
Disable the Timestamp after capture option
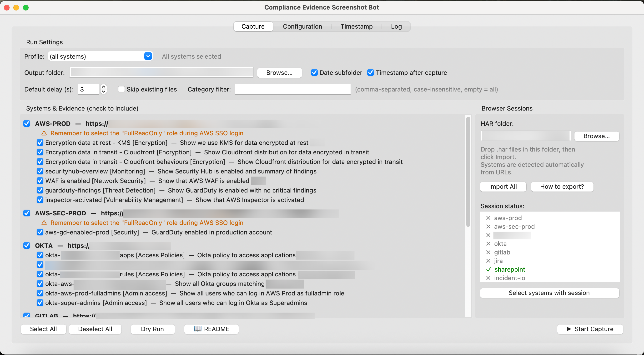(371, 73)
